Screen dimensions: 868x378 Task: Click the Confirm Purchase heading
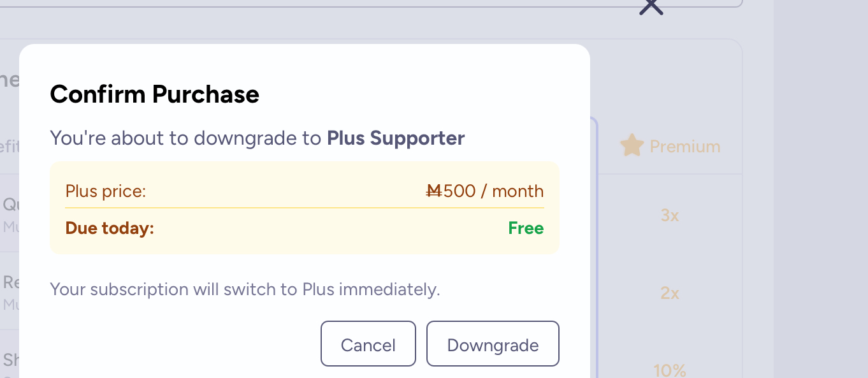154,94
